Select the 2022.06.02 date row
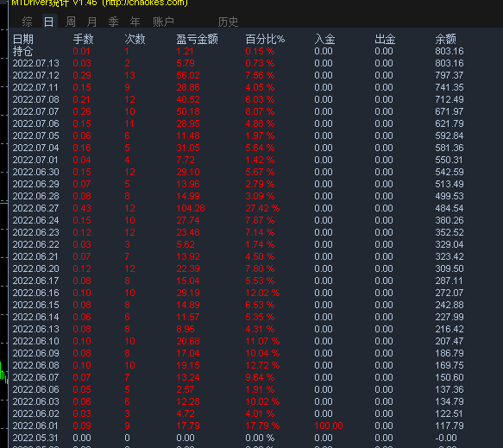Screen dimensions: 503x448 (36, 413)
